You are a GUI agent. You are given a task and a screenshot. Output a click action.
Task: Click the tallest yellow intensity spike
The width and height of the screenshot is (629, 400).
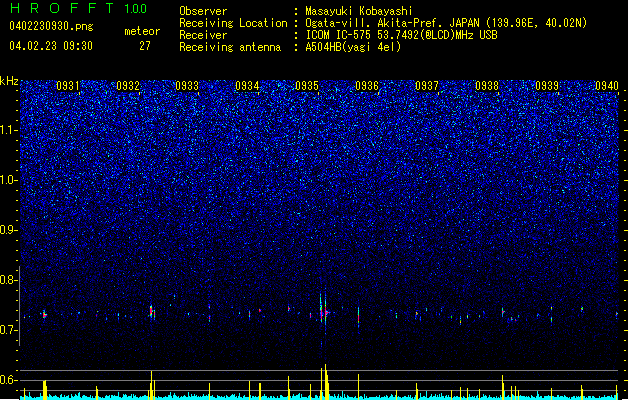point(325,382)
